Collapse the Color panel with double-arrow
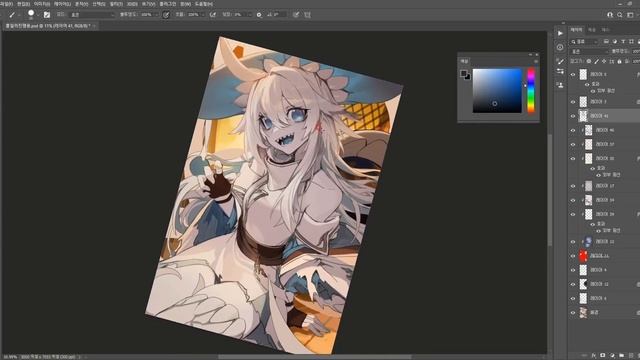 click(x=530, y=54)
